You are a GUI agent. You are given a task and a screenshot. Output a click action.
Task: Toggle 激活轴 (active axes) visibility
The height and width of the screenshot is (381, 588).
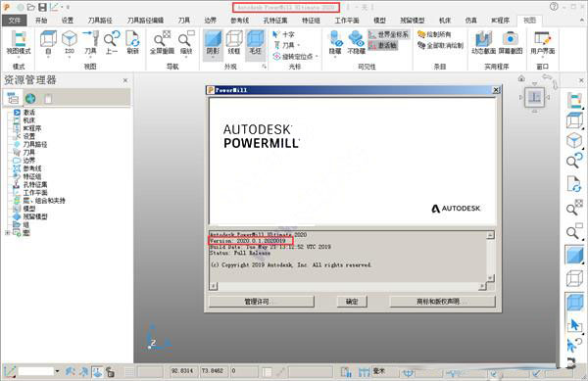(383, 45)
